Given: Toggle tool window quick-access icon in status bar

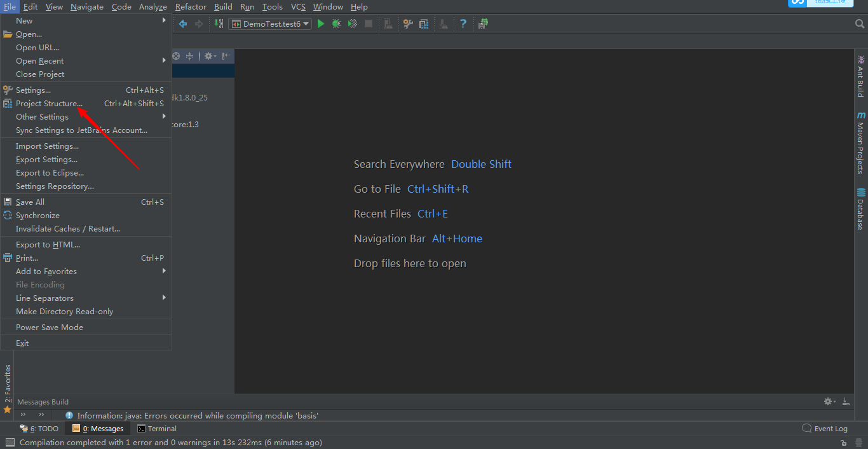Looking at the screenshot, I should (10, 443).
